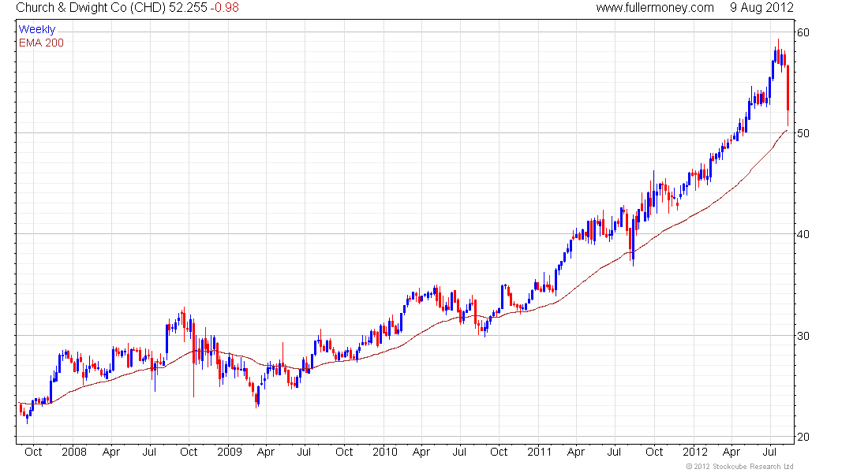This screenshot has width=868, height=473.
Task: Click the 2009 year label on time axis
Action: 229,452
